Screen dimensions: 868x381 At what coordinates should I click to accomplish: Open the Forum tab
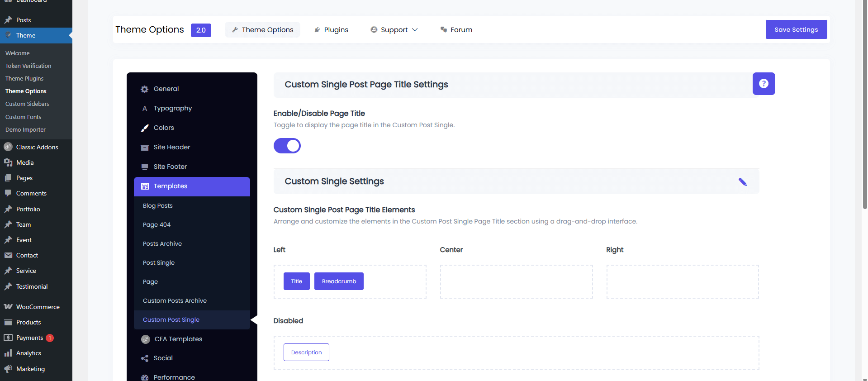(x=456, y=30)
